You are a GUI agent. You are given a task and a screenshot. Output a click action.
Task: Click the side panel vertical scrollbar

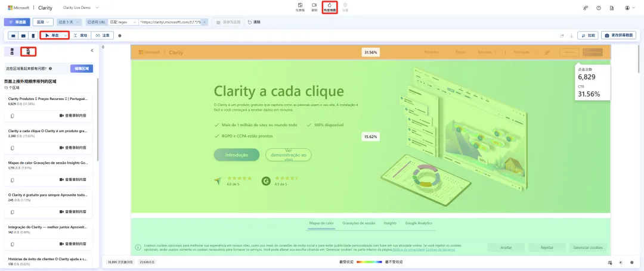pyautogui.click(x=98, y=120)
